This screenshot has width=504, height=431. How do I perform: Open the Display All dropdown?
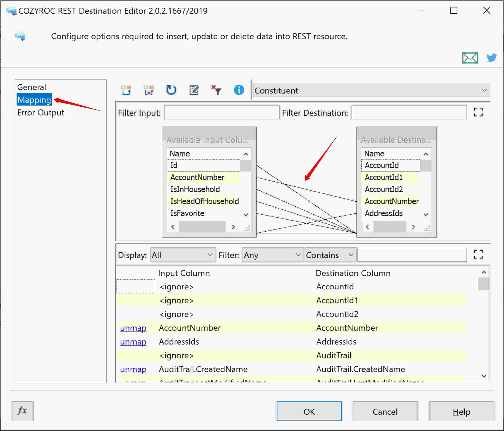point(183,255)
